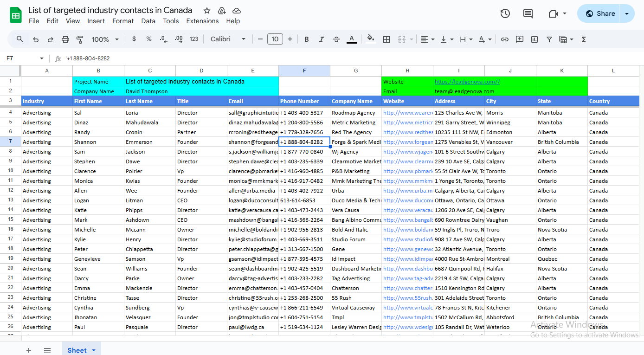Screen dimensions: 644x355
Task: Select the column F header
Action: (304, 71)
